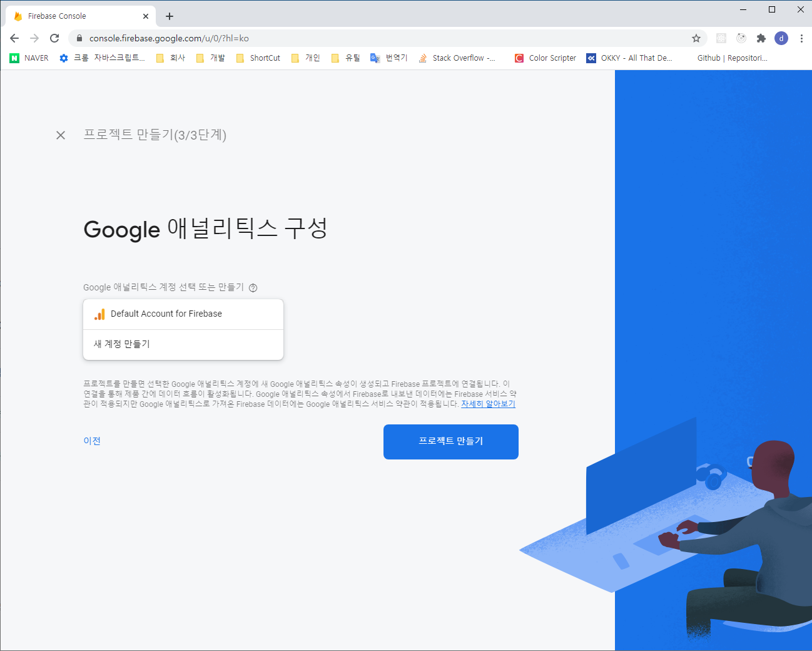Go back with the 이전 link
Viewport: 812px width, 651px height.
(x=92, y=441)
